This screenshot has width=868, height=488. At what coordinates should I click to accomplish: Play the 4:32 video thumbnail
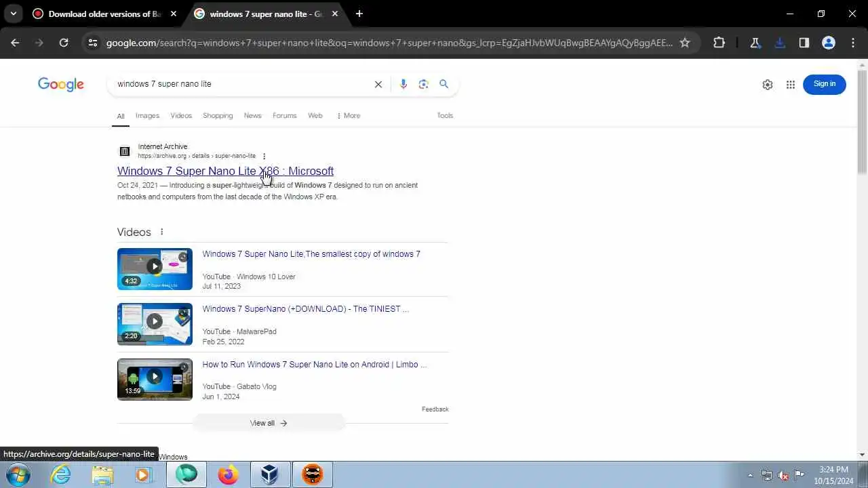point(155,269)
